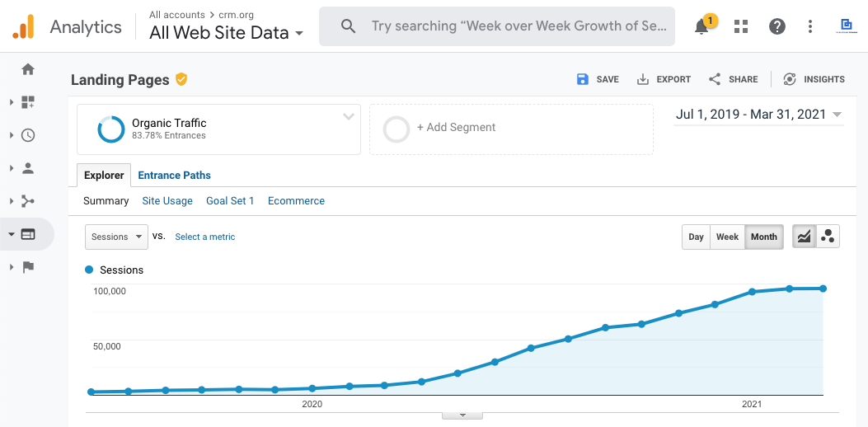The width and height of the screenshot is (868, 427).
Task: Open the Help question mark icon
Action: click(x=777, y=26)
